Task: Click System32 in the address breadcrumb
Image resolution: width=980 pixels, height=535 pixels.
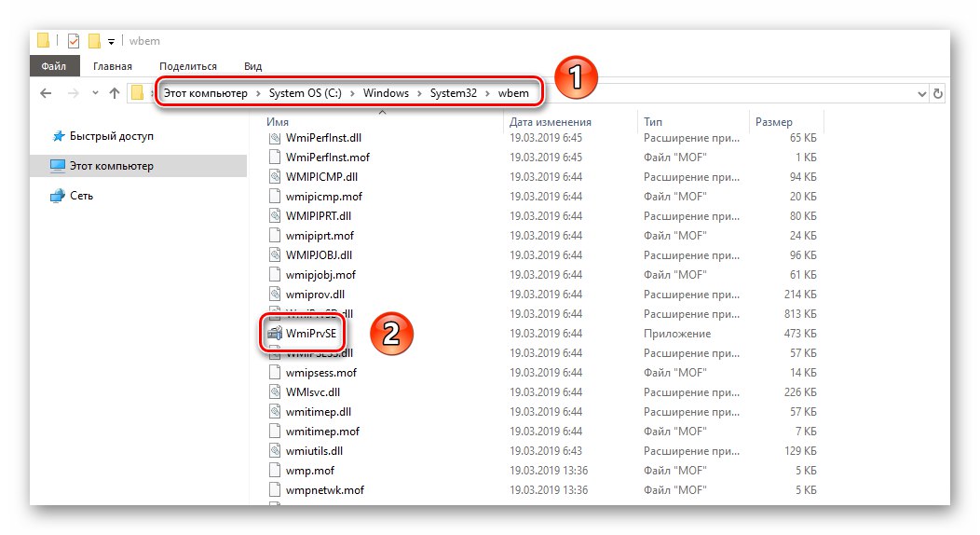Action: click(453, 93)
